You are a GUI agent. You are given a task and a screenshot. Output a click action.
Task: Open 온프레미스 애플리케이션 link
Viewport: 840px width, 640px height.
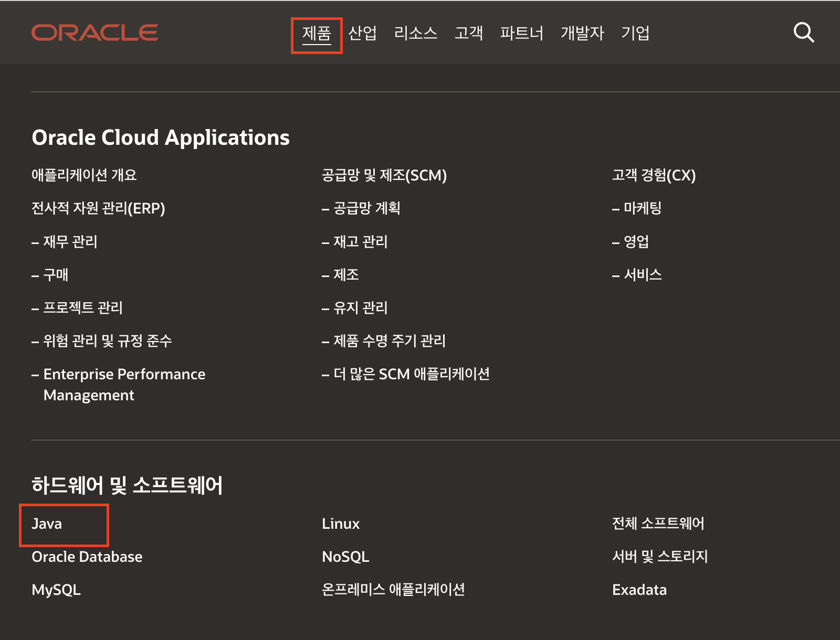click(x=393, y=590)
